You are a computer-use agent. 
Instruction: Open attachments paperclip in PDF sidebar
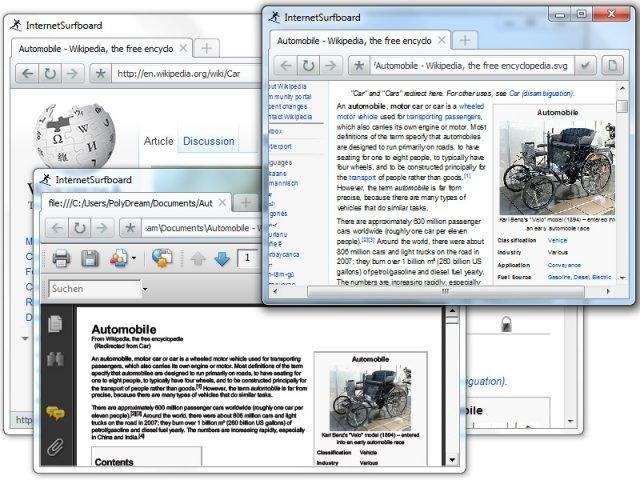[x=55, y=447]
